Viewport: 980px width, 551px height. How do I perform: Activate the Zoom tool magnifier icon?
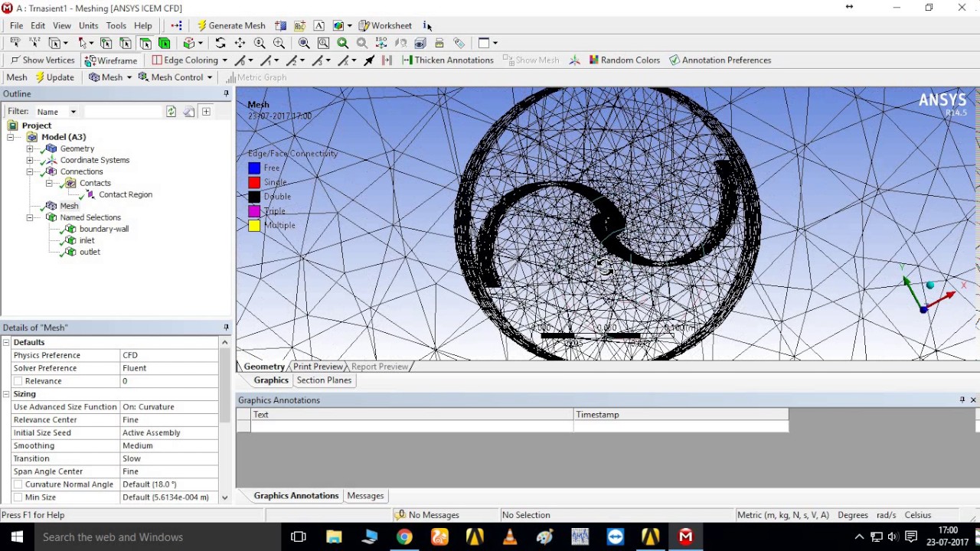click(x=260, y=43)
